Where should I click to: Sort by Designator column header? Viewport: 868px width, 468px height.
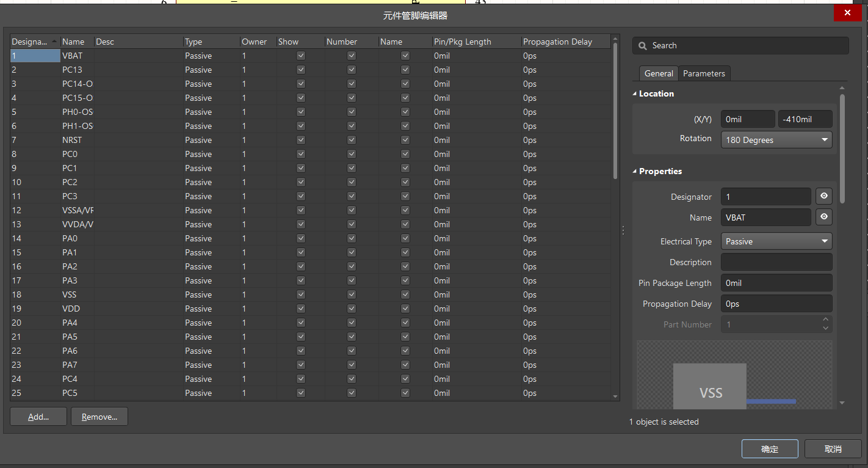[x=35, y=42]
